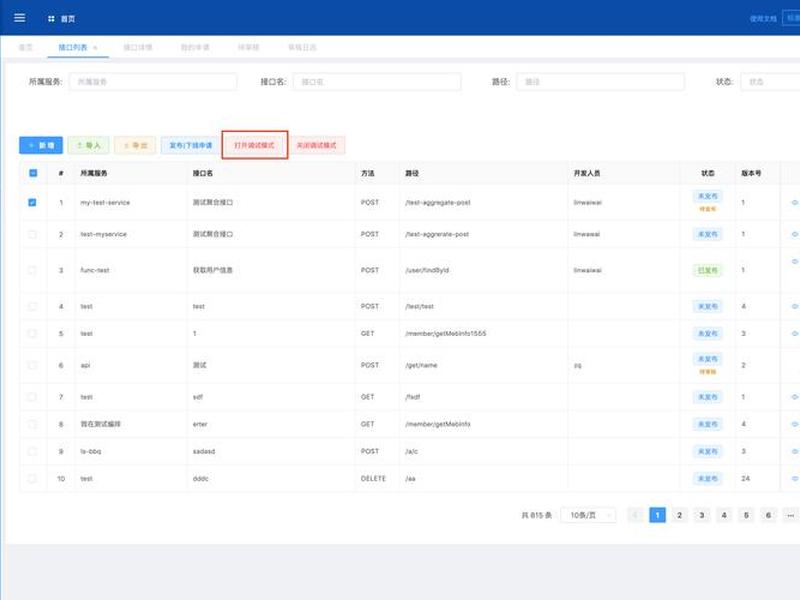Open the 状态 filter dropdown
The image size is (800, 600).
(770, 82)
